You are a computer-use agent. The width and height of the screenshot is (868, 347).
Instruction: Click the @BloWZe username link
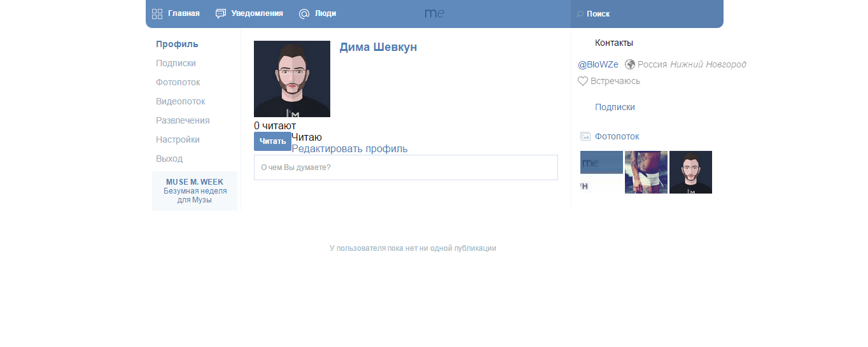click(x=598, y=64)
